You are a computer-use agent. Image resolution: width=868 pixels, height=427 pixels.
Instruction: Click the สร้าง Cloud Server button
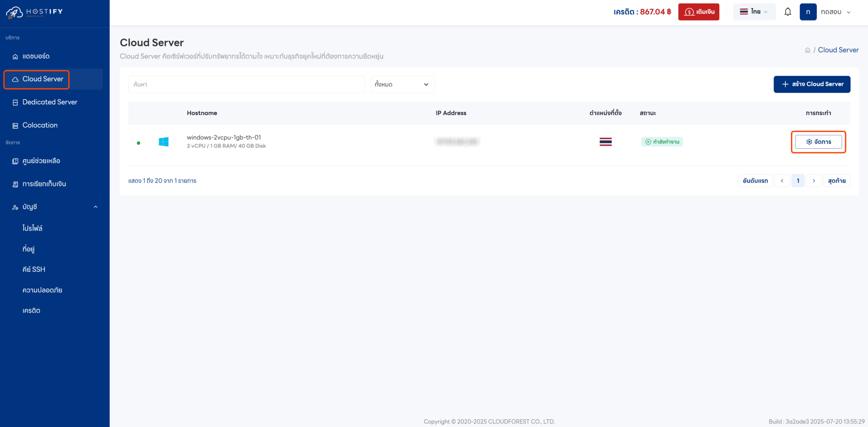pyautogui.click(x=811, y=84)
